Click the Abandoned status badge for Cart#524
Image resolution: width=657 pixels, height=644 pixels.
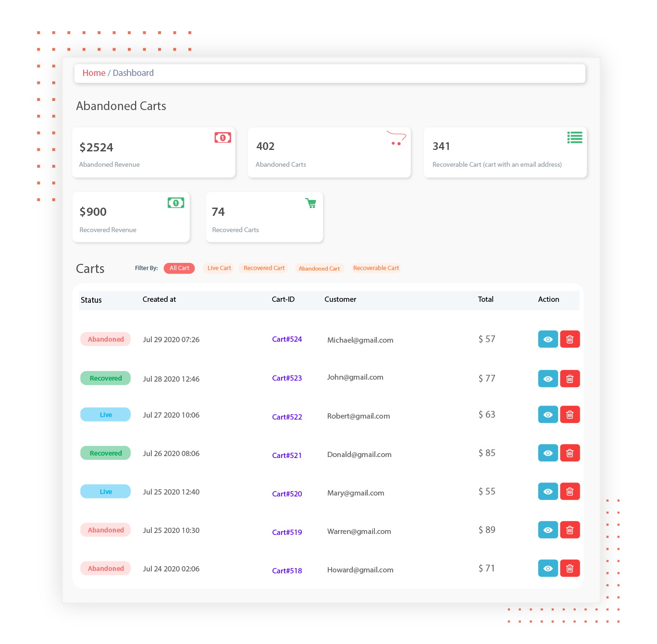(x=106, y=339)
